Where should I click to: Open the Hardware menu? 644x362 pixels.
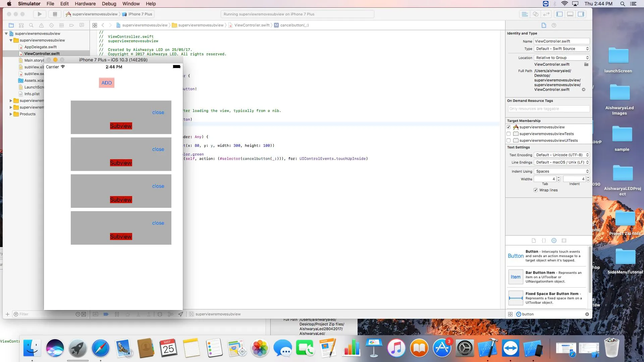coord(85,4)
